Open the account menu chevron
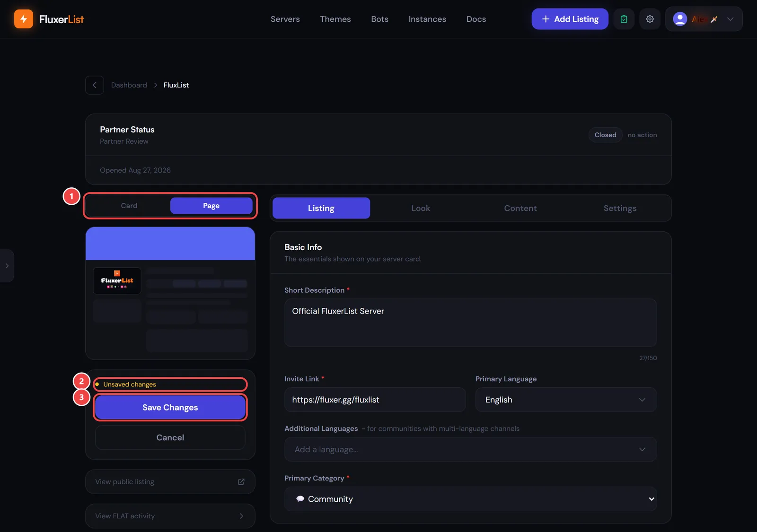Image resolution: width=757 pixels, height=532 pixels. [731, 19]
